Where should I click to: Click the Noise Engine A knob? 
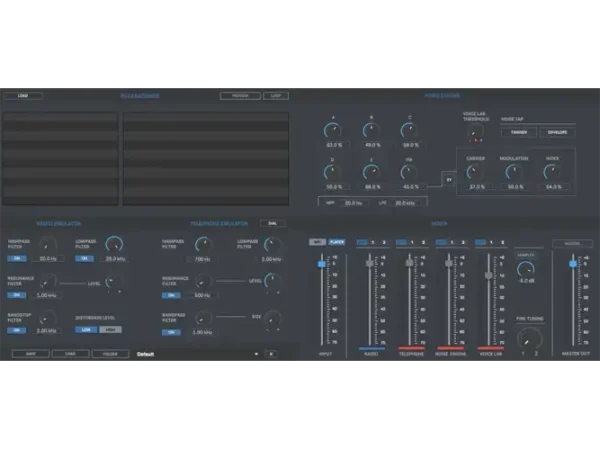(333, 131)
